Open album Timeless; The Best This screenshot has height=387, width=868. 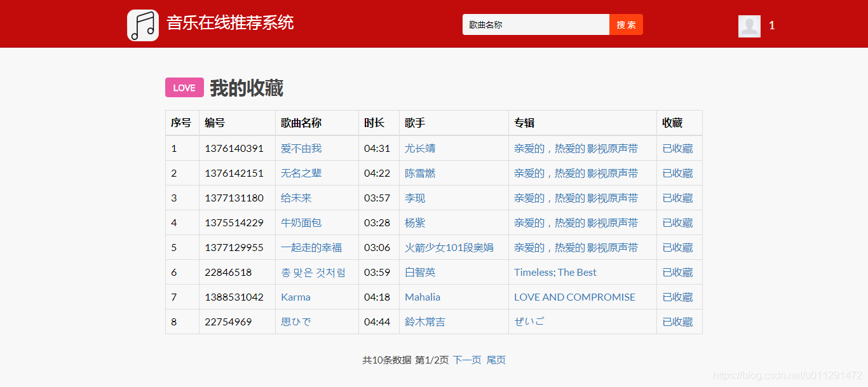tap(555, 273)
